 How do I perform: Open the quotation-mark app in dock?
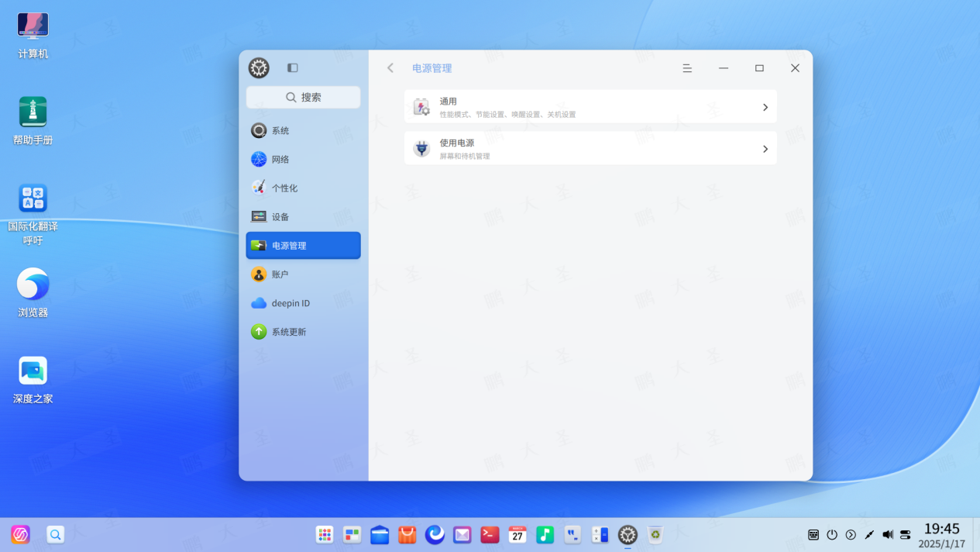tap(573, 534)
